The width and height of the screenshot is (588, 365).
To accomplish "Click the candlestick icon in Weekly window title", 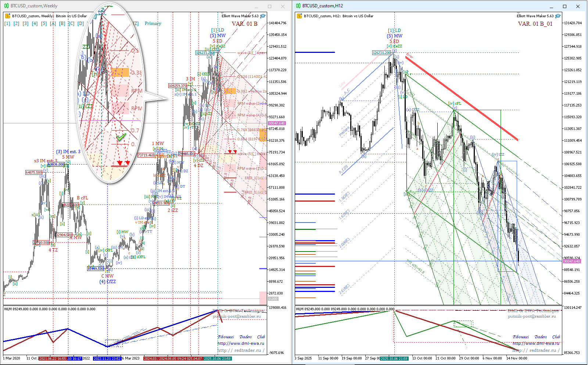I will point(6,6).
